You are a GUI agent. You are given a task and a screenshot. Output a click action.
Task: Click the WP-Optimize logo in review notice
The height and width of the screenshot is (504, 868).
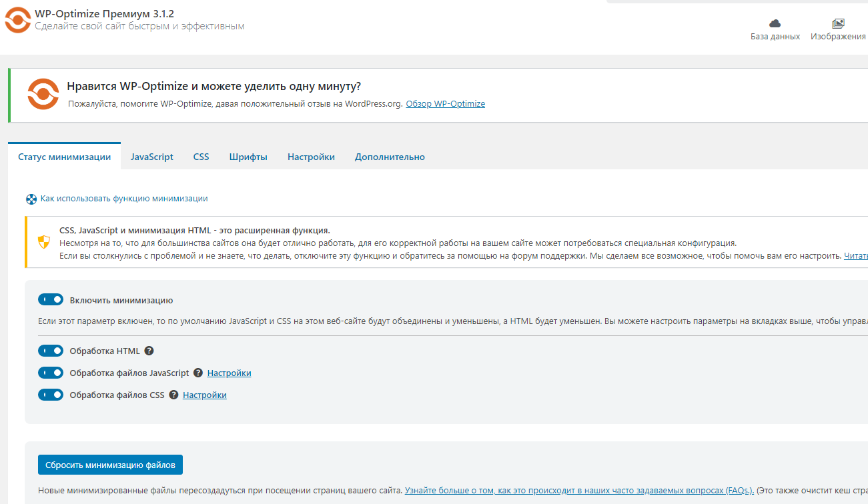tap(43, 94)
